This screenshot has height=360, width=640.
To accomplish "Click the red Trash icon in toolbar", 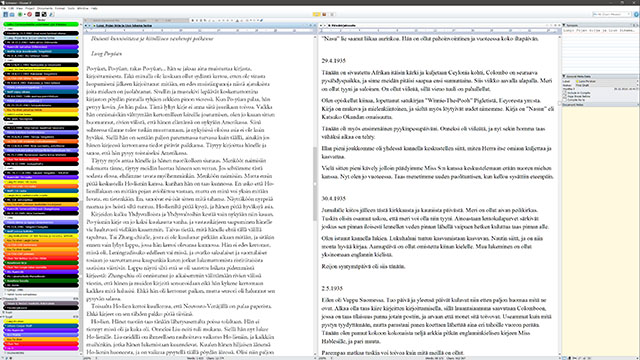I will coord(29,14).
